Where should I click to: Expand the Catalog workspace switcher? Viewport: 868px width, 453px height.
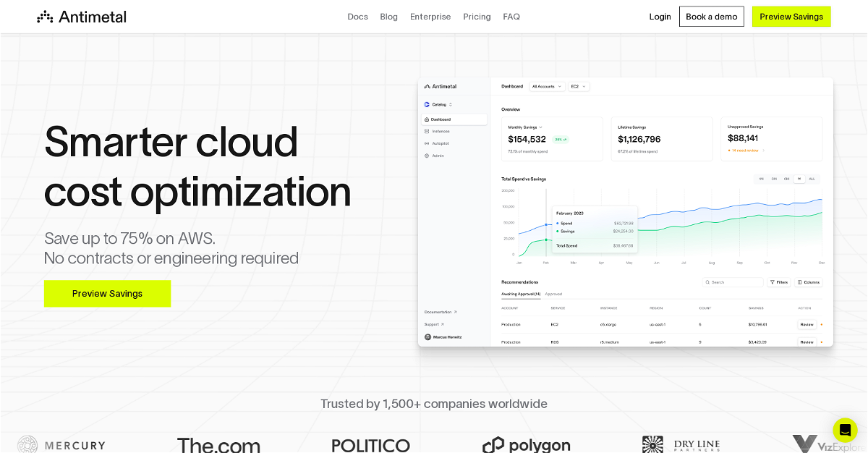click(451, 104)
